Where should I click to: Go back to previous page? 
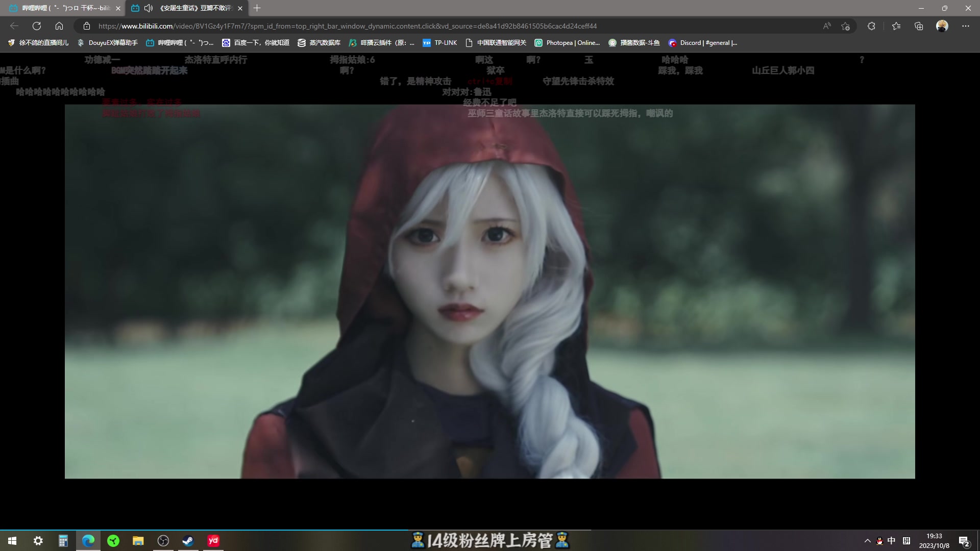coord(14,26)
